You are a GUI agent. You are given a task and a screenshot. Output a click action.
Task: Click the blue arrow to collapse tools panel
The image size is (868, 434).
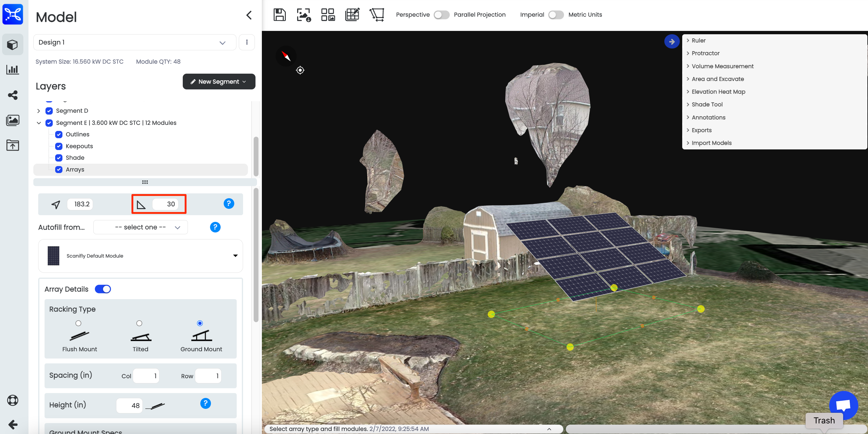672,42
